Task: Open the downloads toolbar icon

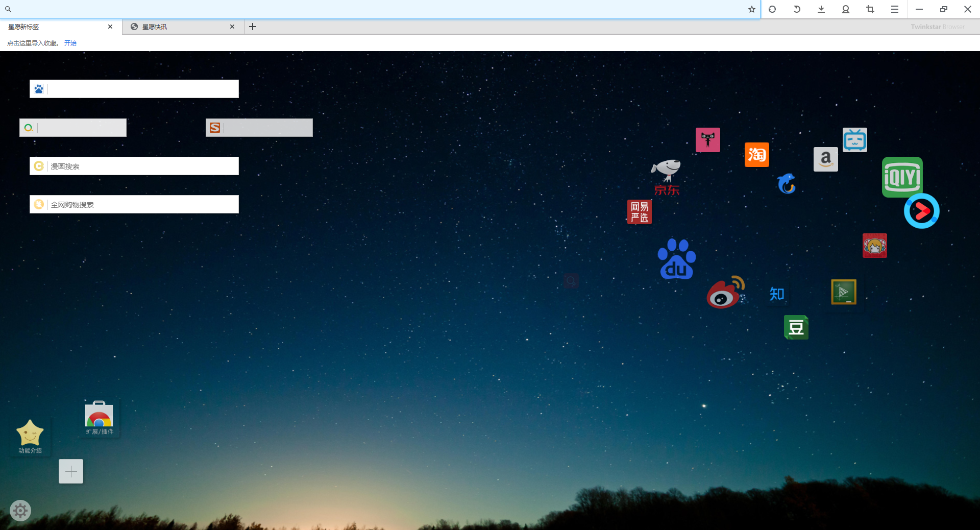Action: tap(821, 9)
